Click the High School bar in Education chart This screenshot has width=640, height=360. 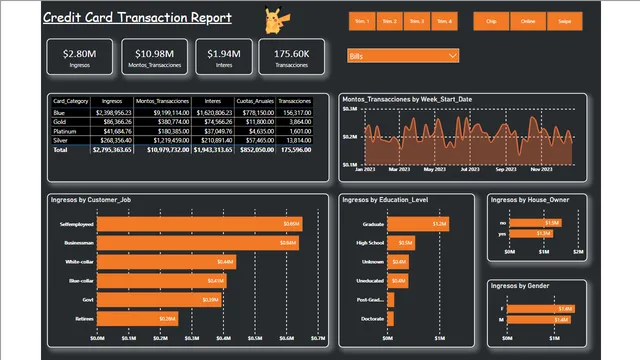401,243
